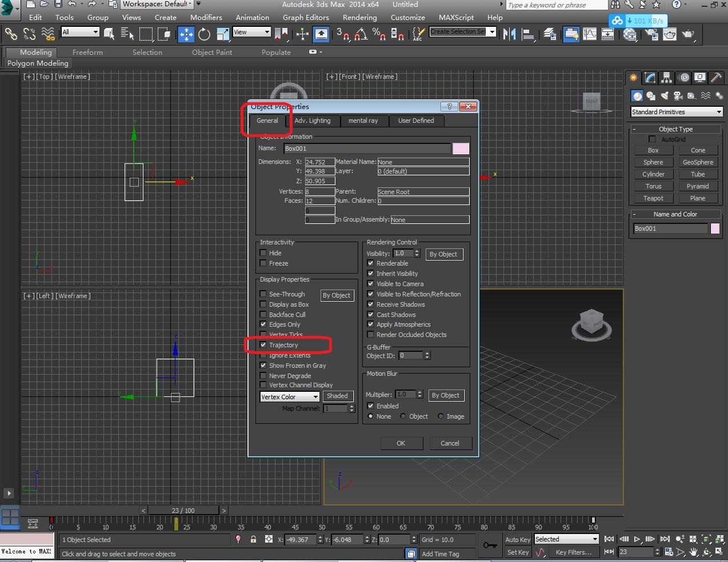This screenshot has width=728, height=562.
Task: Open the Select by Name dialog
Action: pos(127,34)
